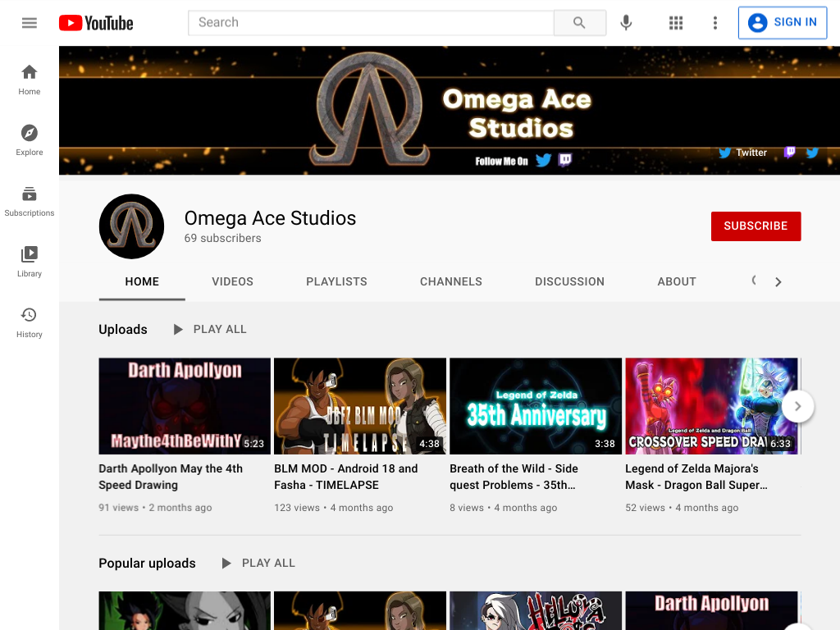840x630 pixels.
Task: Switch to the DISCUSSION tab
Action: 569,282
